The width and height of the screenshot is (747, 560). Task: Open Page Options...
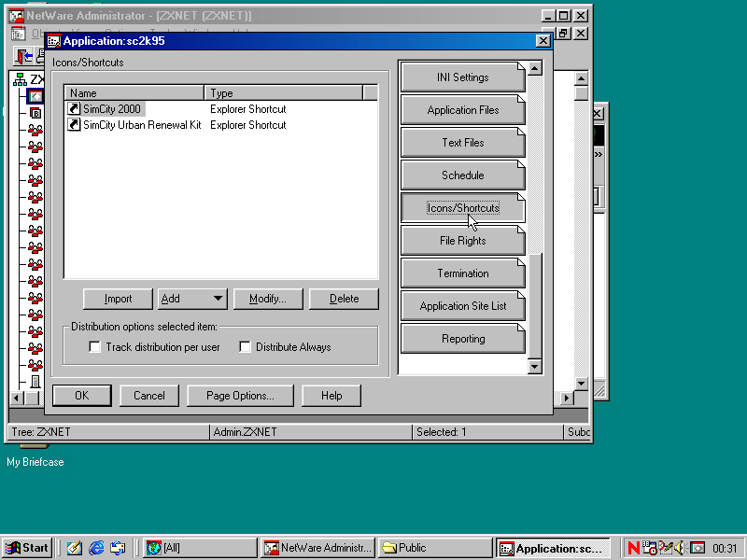pyautogui.click(x=240, y=395)
